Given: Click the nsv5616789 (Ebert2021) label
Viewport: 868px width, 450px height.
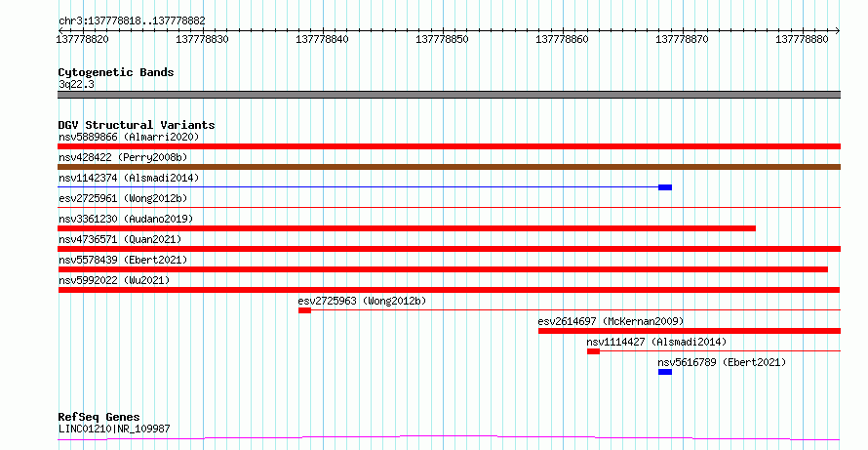Looking at the screenshot, I should [x=722, y=362].
